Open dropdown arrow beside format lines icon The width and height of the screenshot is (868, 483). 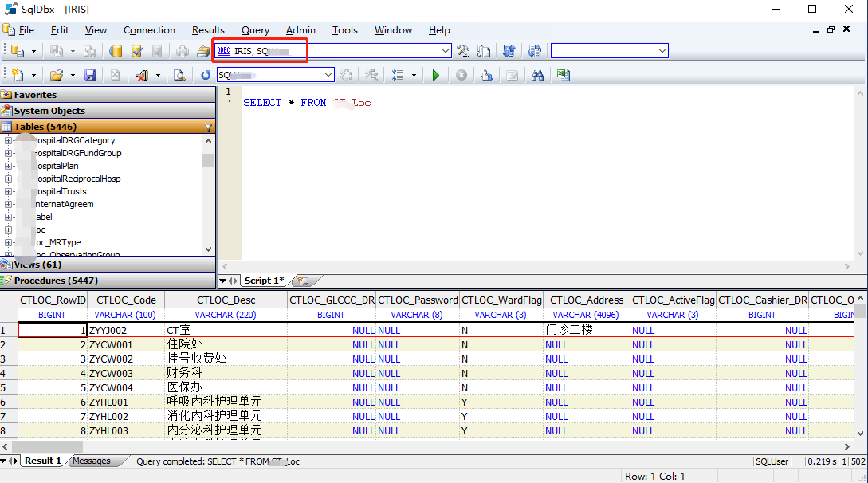[x=414, y=75]
